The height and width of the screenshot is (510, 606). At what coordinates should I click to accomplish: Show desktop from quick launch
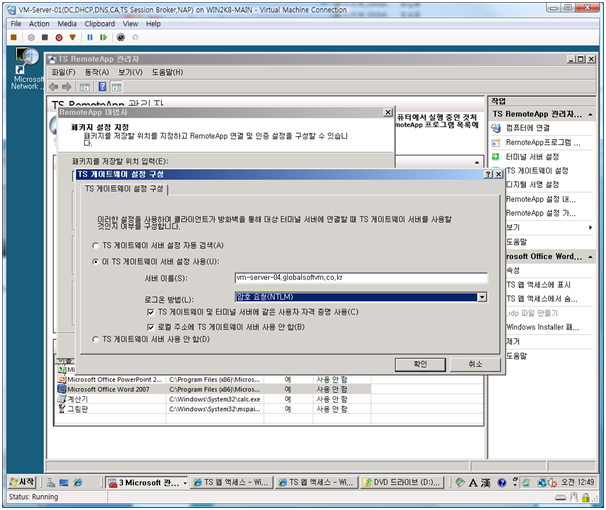point(64,482)
